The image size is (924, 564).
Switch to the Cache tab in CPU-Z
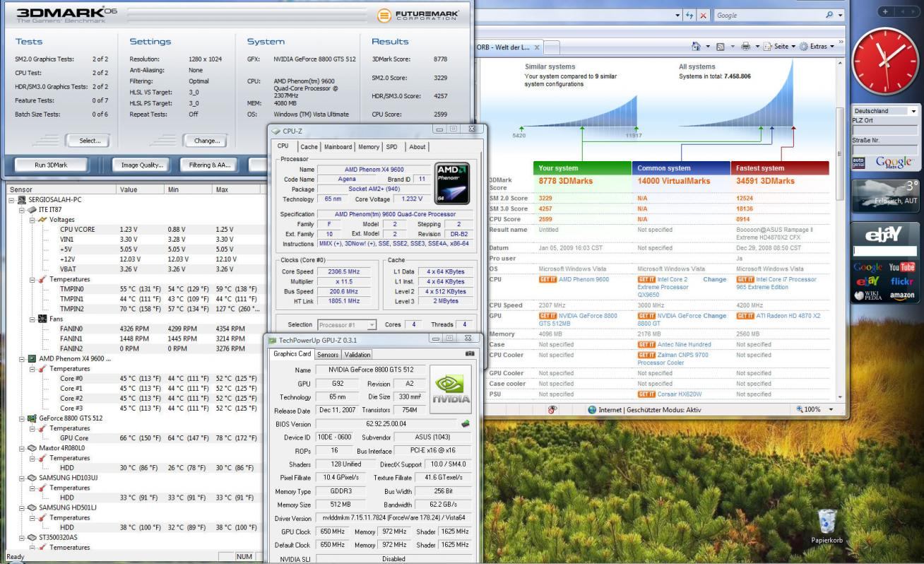pos(309,147)
